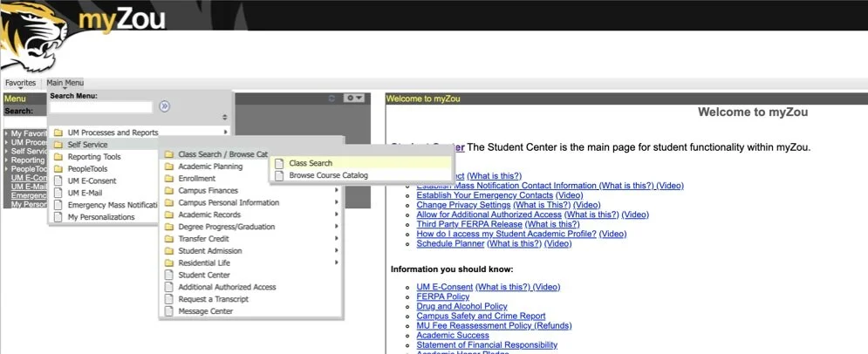The height and width of the screenshot is (354, 868).
Task: Open the Academic Success link
Action: (453, 335)
